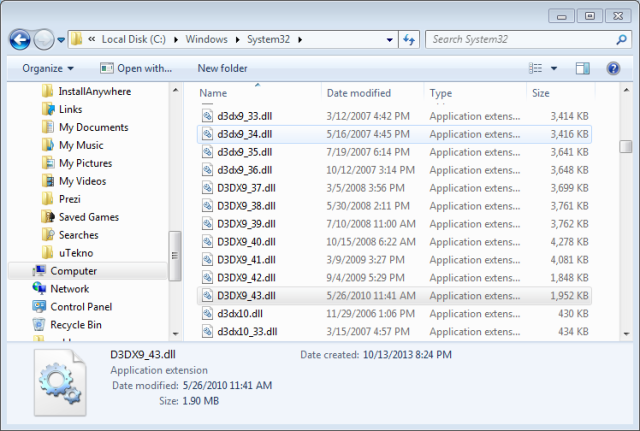Click the Searches folder icon
Image resolution: width=640 pixels, height=431 pixels.
(48, 235)
